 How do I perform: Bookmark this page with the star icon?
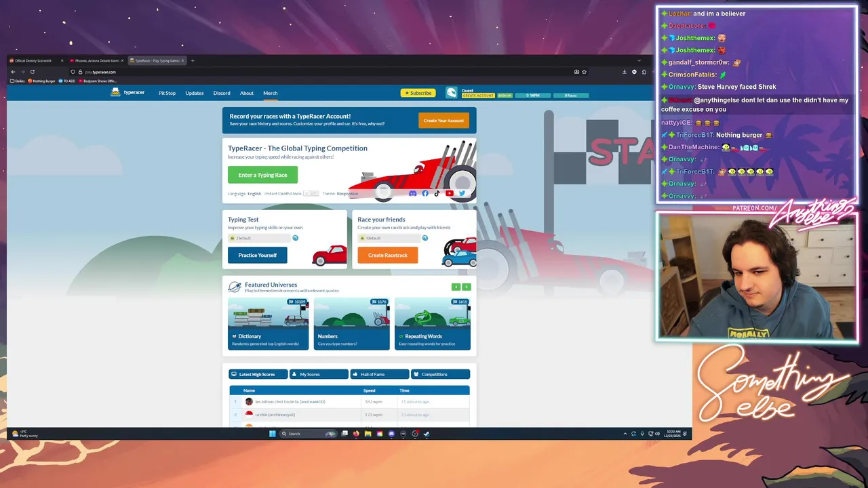click(584, 72)
